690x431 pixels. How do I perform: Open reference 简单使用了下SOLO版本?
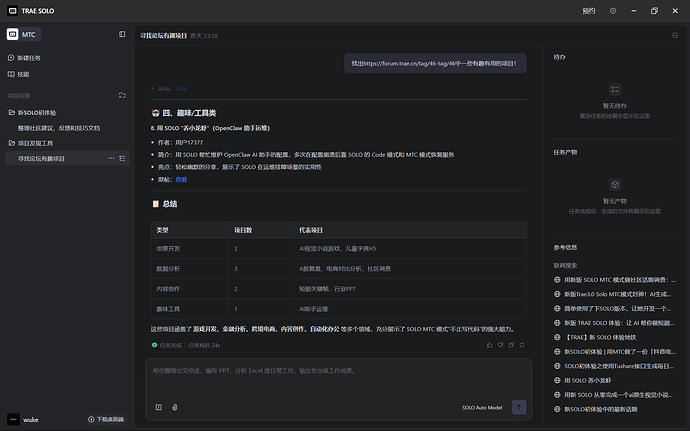coord(613,309)
